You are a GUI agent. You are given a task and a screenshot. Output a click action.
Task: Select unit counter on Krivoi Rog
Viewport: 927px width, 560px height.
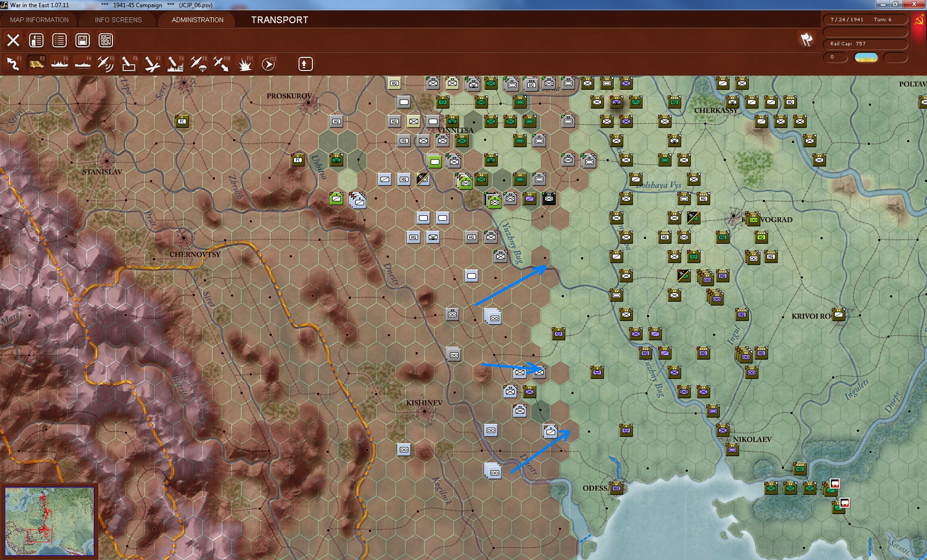click(x=839, y=314)
